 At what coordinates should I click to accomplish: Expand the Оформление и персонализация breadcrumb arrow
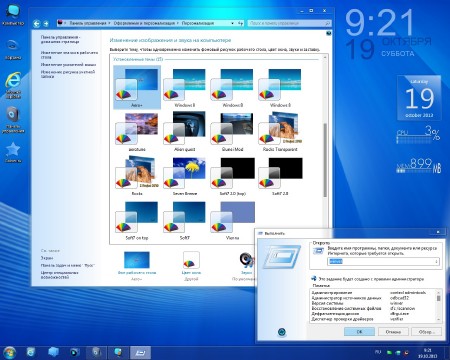click(178, 23)
